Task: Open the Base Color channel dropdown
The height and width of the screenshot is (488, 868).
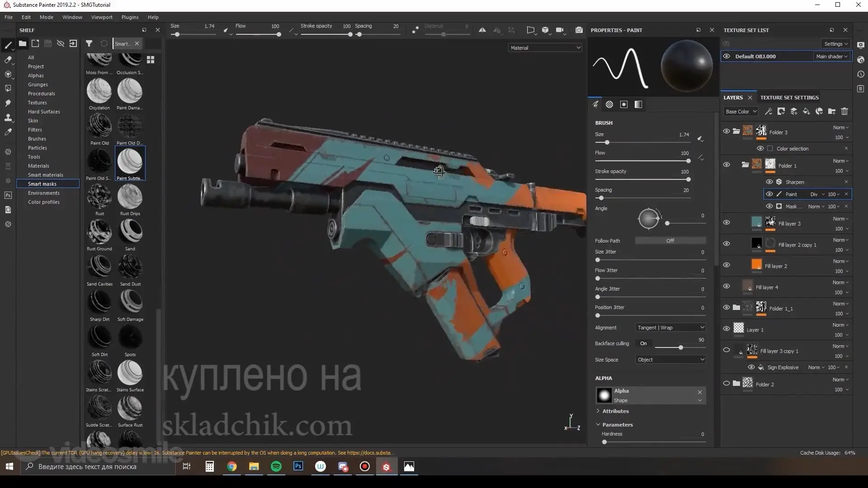Action: 741,111
